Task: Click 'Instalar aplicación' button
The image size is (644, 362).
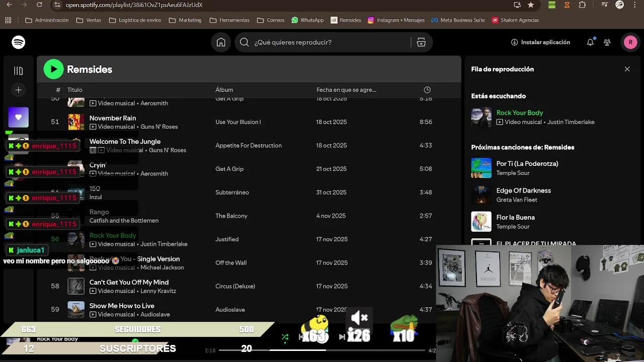Action: tap(540, 42)
